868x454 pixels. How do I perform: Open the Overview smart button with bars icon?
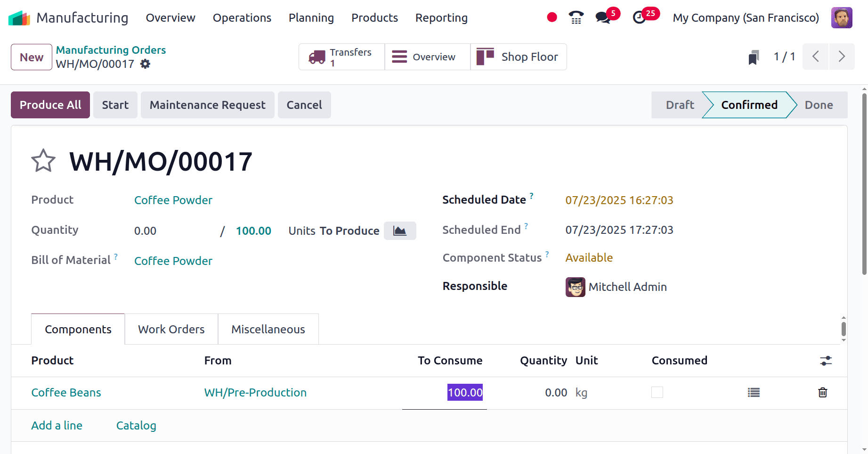(x=428, y=57)
